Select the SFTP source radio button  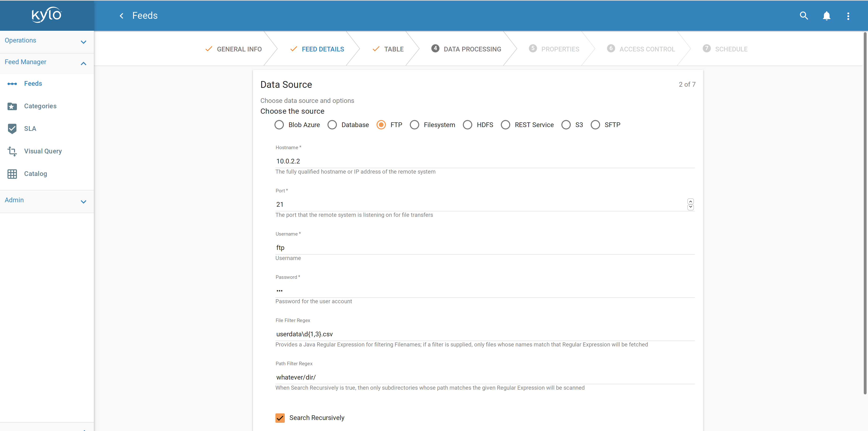(595, 125)
